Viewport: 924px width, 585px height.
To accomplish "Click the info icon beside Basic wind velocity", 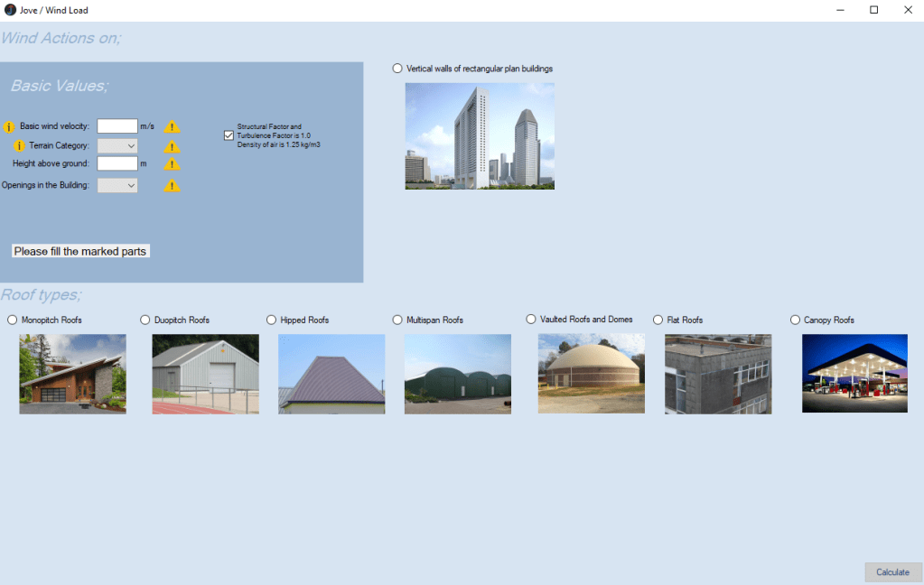I will tap(10, 126).
